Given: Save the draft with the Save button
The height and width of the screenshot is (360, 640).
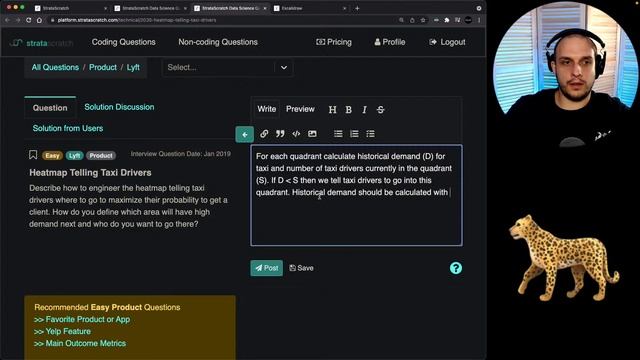Looking at the screenshot, I should (301, 268).
